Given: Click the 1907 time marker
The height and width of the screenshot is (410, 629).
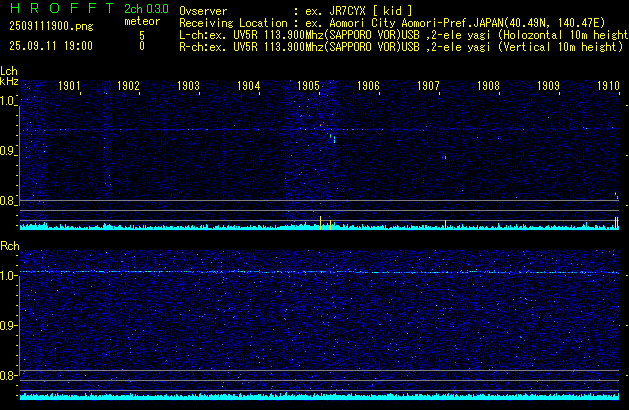Looking at the screenshot, I should tap(428, 86).
